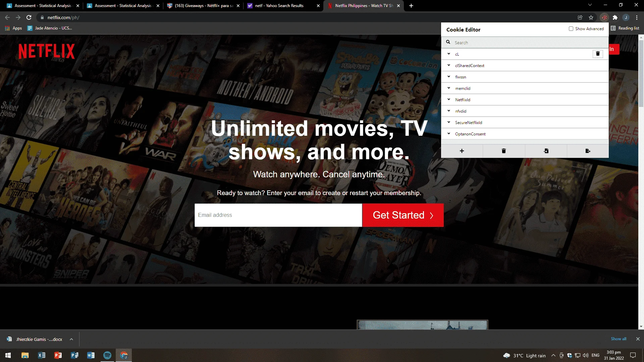Open Excel from taskbar
Viewport: 644px width, 362px height.
pos(42,355)
